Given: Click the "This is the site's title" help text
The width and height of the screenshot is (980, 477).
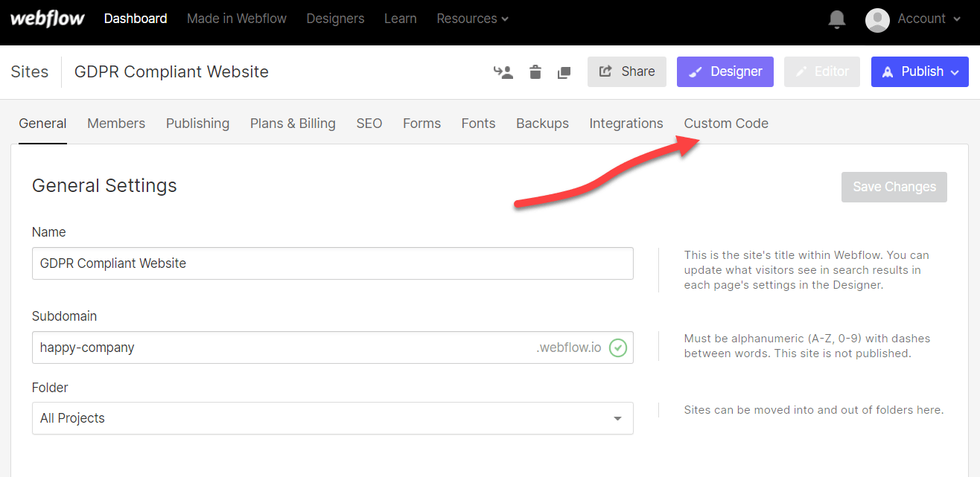Looking at the screenshot, I should 806,270.
